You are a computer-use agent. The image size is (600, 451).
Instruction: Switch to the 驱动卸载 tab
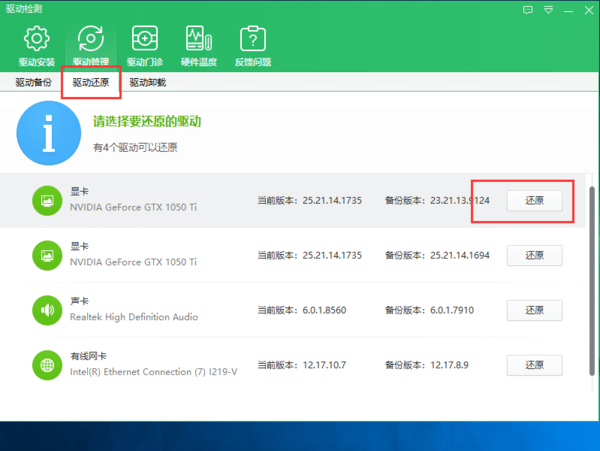point(147,82)
